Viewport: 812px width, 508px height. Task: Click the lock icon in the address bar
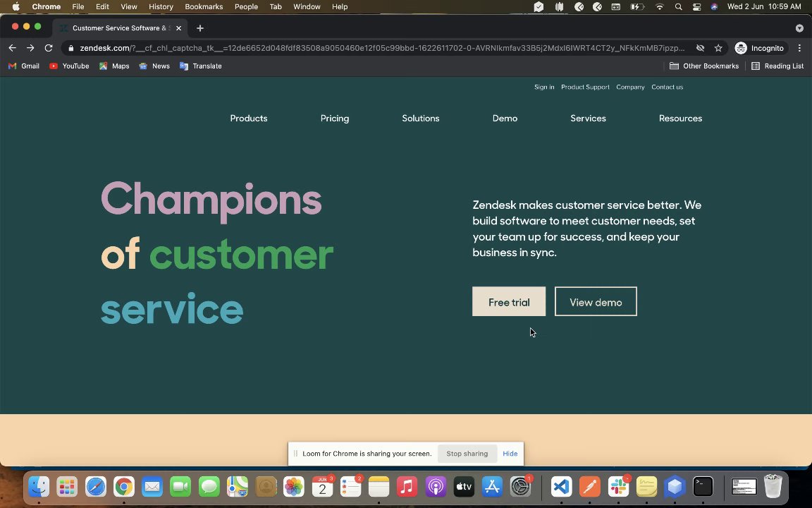[71, 48]
